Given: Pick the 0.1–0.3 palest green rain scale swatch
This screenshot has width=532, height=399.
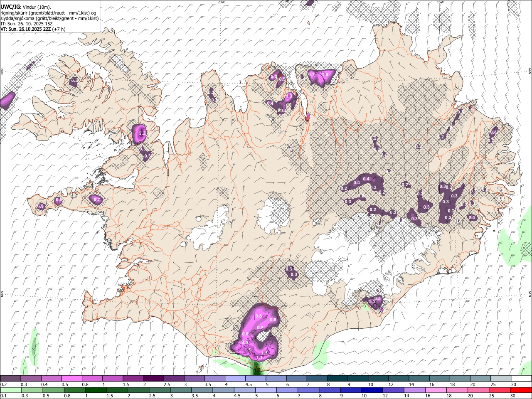Looking at the screenshot, I should [x=11, y=390].
